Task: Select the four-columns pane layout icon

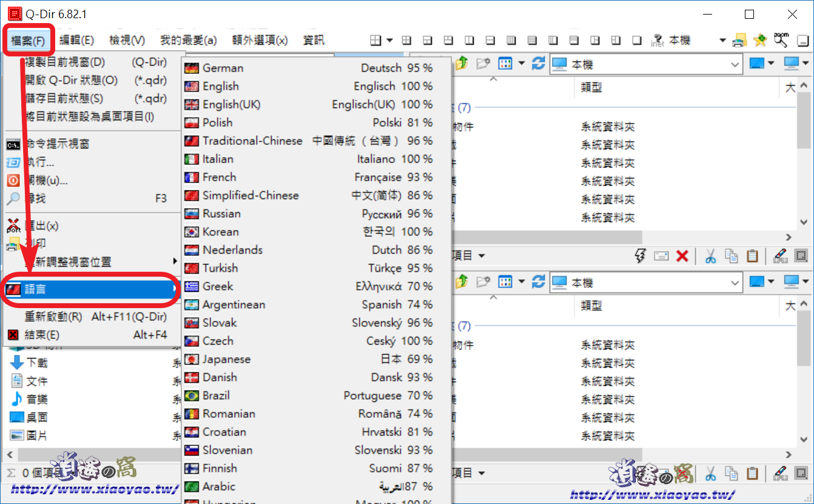Action: [x=511, y=40]
